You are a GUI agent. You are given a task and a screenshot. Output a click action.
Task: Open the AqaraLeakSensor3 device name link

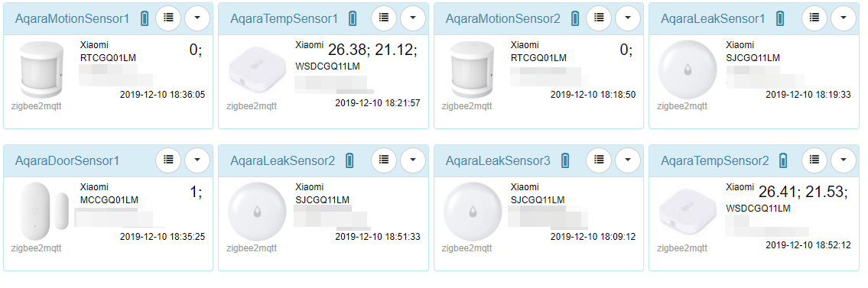(498, 161)
